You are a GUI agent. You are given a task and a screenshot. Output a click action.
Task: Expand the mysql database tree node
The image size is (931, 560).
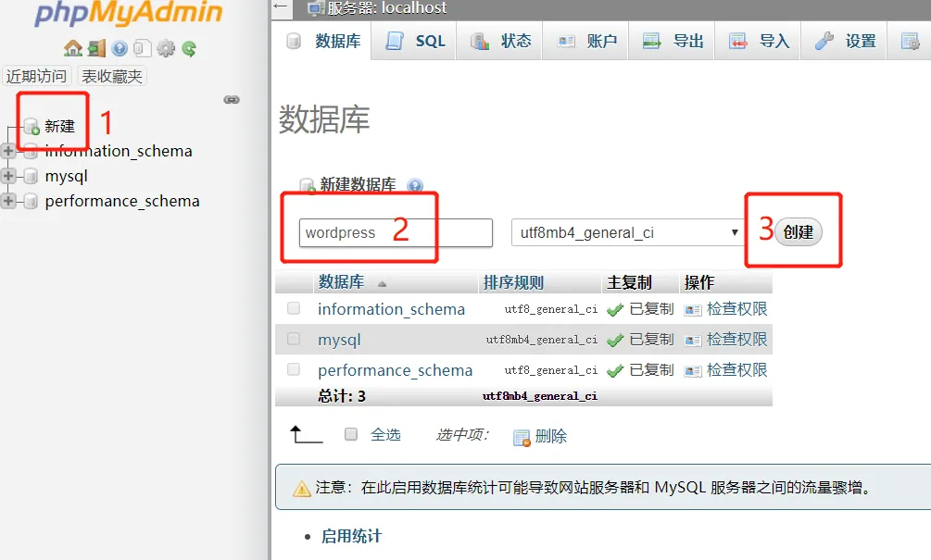[x=9, y=176]
